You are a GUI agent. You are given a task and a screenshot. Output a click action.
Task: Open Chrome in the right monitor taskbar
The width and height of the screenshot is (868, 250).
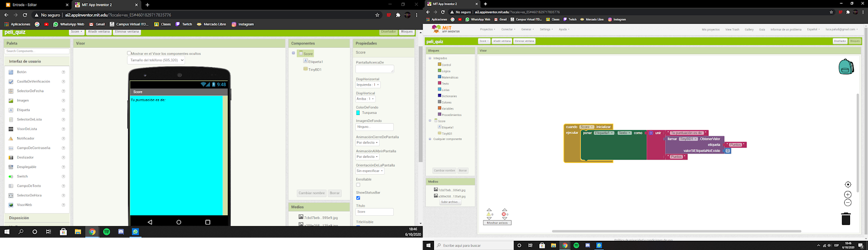tap(565, 246)
